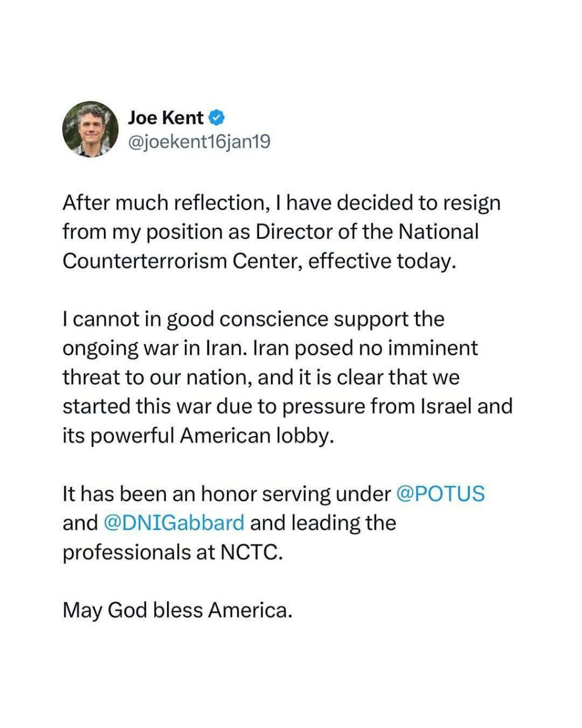Click the closing line "May God bless America."
The image size is (582, 728).
177,610
